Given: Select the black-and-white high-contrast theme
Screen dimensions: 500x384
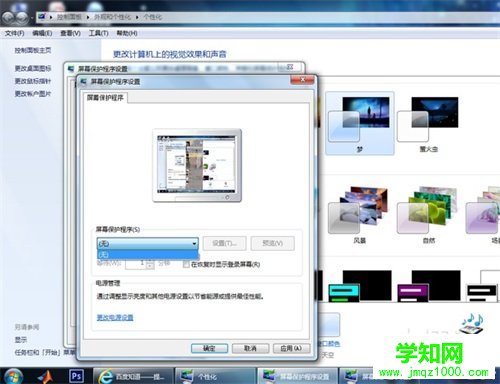Looking at the screenshot, I should click(x=483, y=286).
